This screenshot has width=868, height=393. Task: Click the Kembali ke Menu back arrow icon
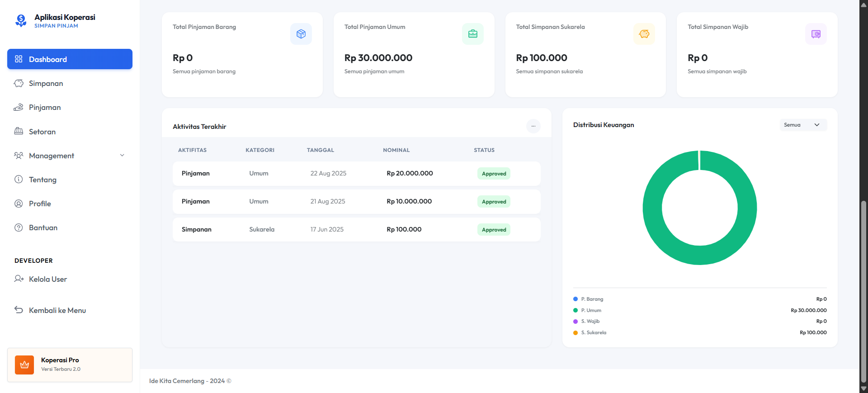click(19, 310)
